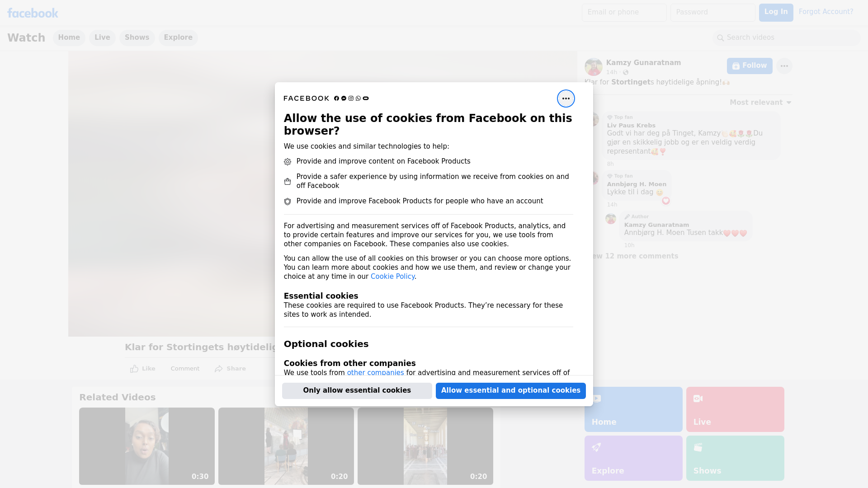The image size is (868, 488).
Task: Open the middle related video thumbnail
Action: click(x=286, y=446)
